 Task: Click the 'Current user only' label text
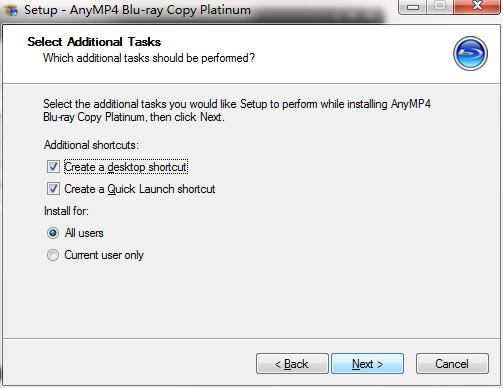point(104,255)
